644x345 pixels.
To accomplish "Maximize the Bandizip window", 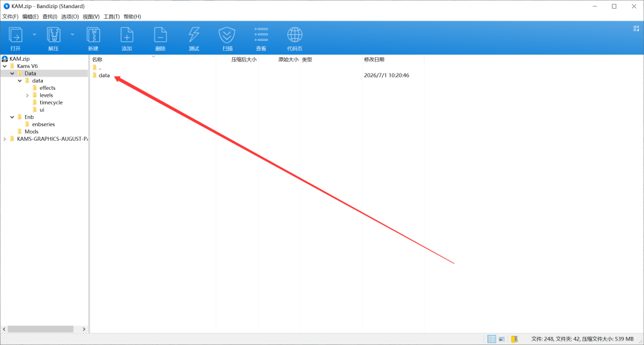I will click(614, 6).
